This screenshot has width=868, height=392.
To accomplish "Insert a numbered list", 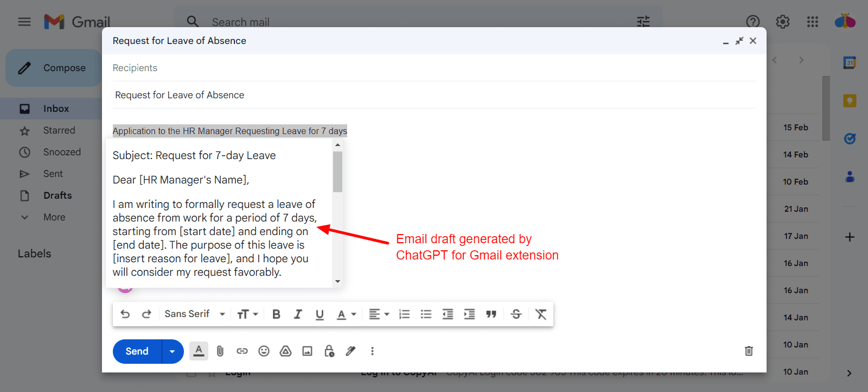I will pyautogui.click(x=404, y=314).
